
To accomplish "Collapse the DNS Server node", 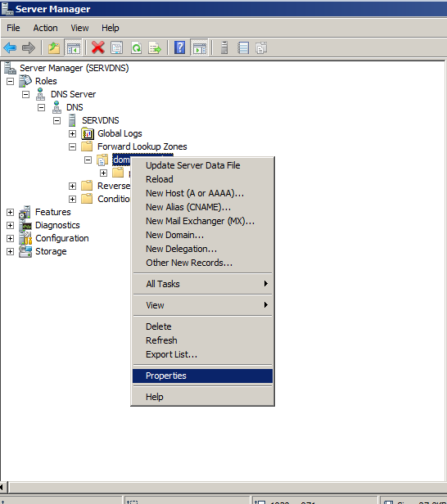I will point(25,94).
